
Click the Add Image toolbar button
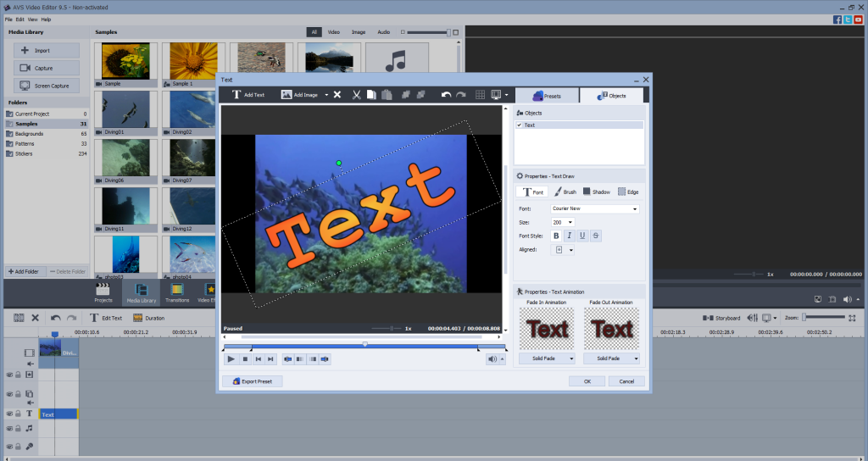tap(300, 95)
